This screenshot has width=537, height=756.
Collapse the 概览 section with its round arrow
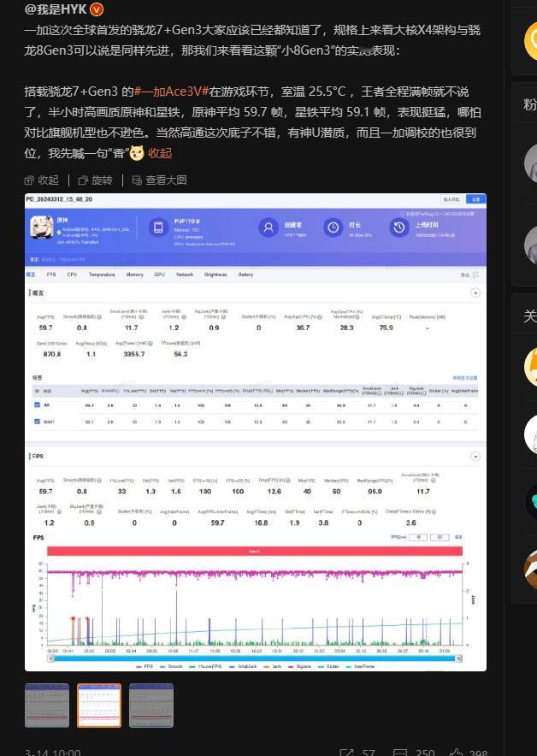tap(475, 292)
